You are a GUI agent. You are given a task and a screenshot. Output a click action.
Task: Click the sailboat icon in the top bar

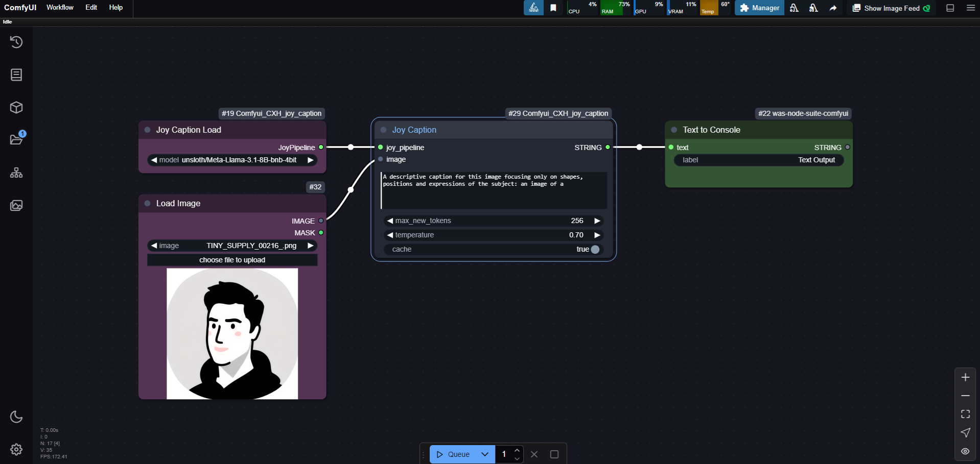pos(533,8)
